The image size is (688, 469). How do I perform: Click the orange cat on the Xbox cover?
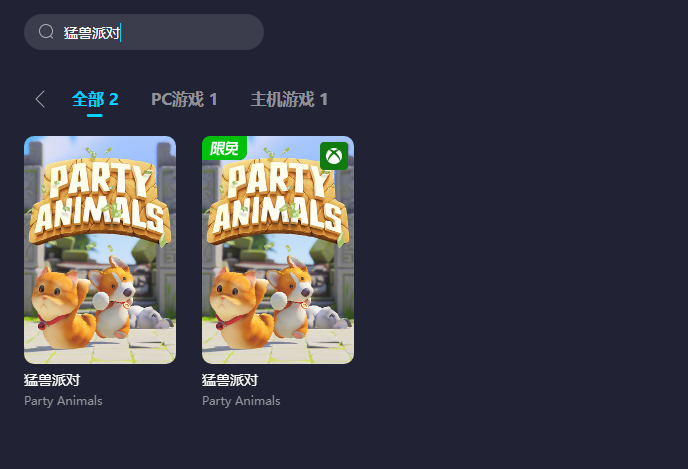click(x=239, y=308)
